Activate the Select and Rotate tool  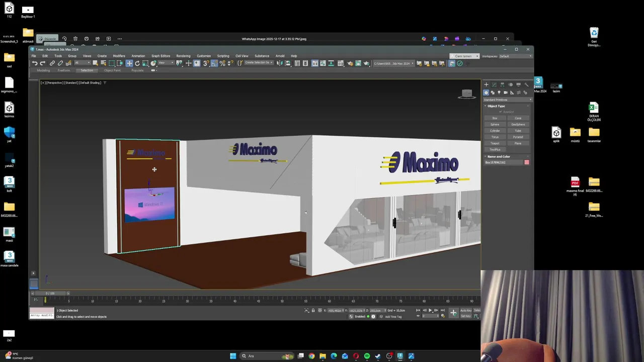[x=137, y=63]
